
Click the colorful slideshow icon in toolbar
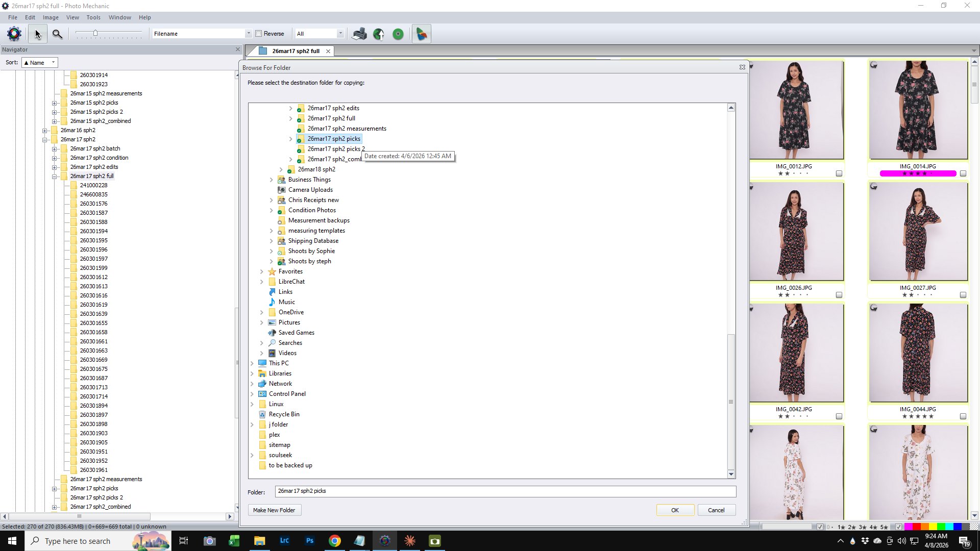[x=421, y=34]
